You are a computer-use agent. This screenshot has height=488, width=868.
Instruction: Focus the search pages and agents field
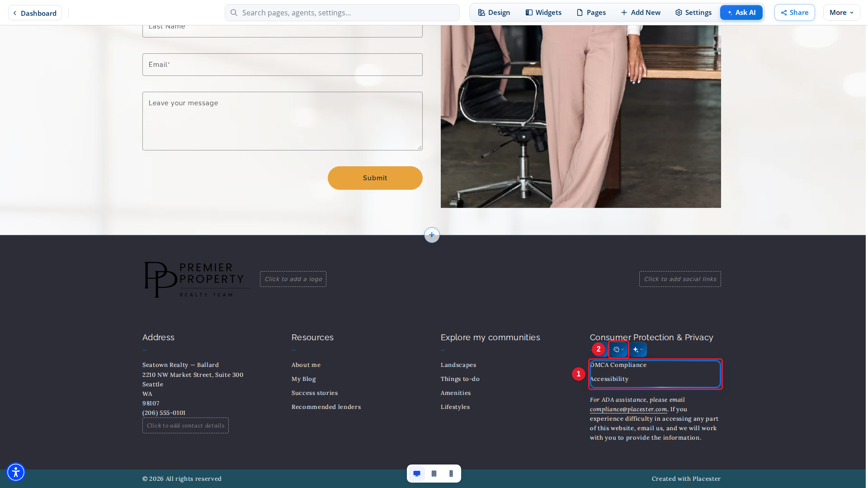coord(342,13)
